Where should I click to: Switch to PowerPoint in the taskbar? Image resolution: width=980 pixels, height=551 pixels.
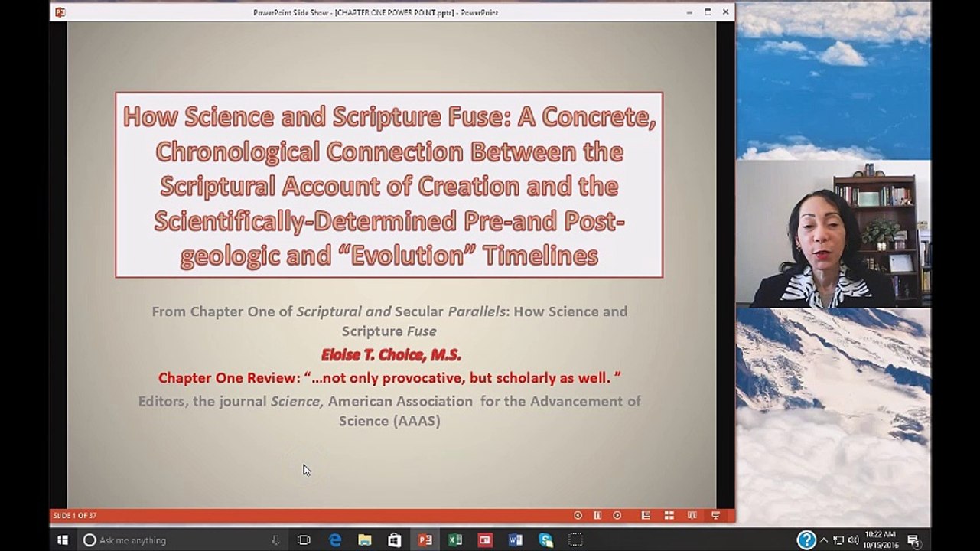[425, 540]
